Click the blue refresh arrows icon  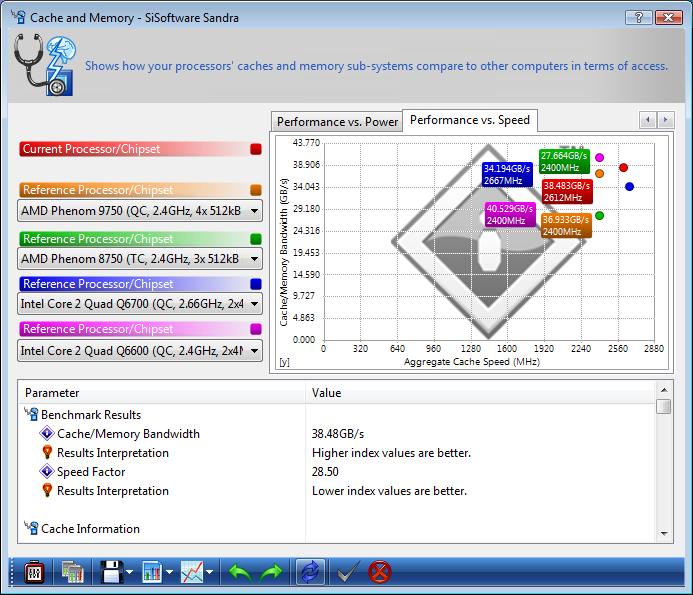tap(310, 572)
